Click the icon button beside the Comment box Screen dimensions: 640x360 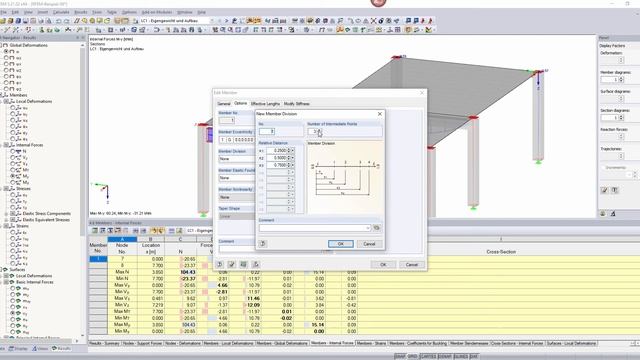(x=377, y=228)
